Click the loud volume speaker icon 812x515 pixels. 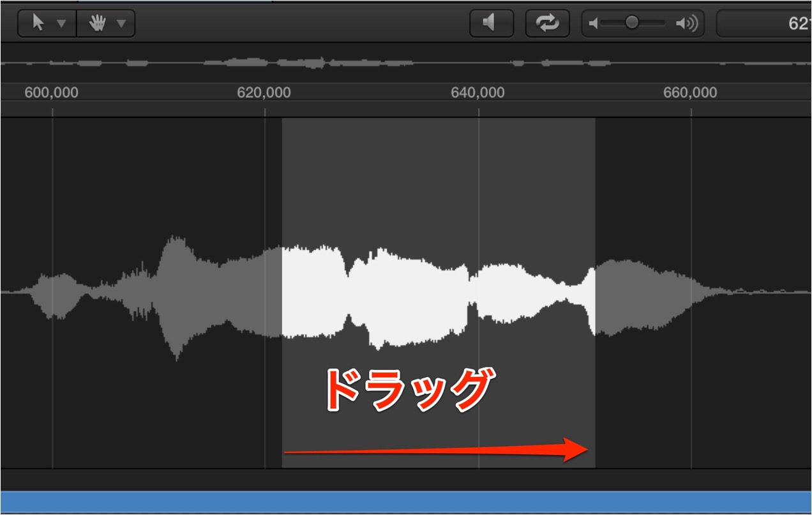pyautogui.click(x=687, y=24)
